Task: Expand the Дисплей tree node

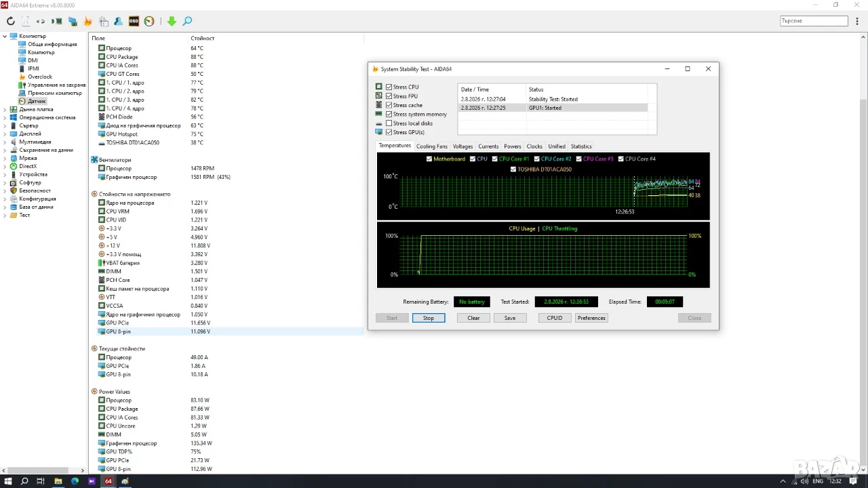Action: [5, 134]
